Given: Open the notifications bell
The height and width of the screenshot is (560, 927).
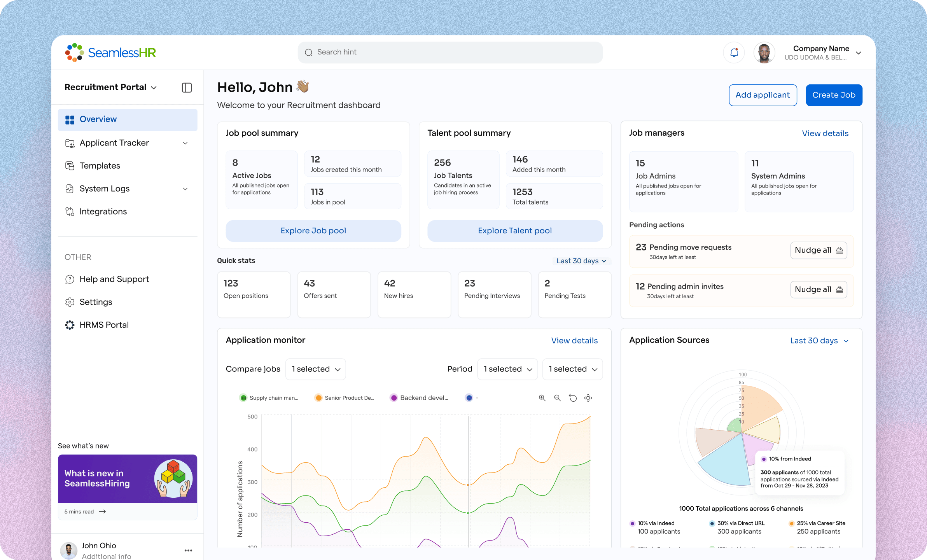Looking at the screenshot, I should (734, 52).
